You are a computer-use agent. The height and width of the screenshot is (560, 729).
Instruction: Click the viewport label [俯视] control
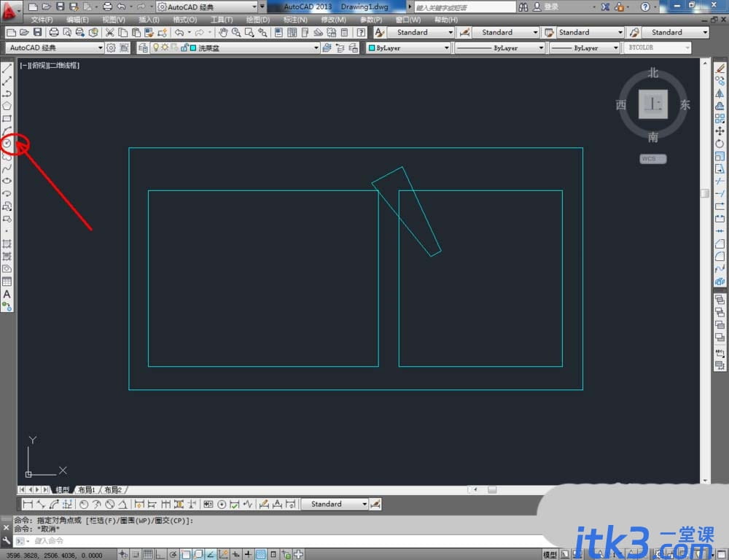39,66
